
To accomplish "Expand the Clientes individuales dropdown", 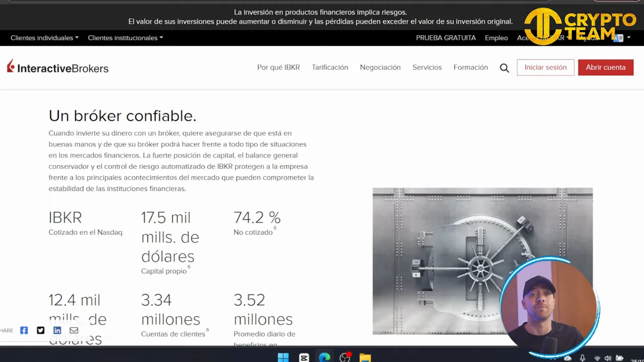I will (x=45, y=38).
